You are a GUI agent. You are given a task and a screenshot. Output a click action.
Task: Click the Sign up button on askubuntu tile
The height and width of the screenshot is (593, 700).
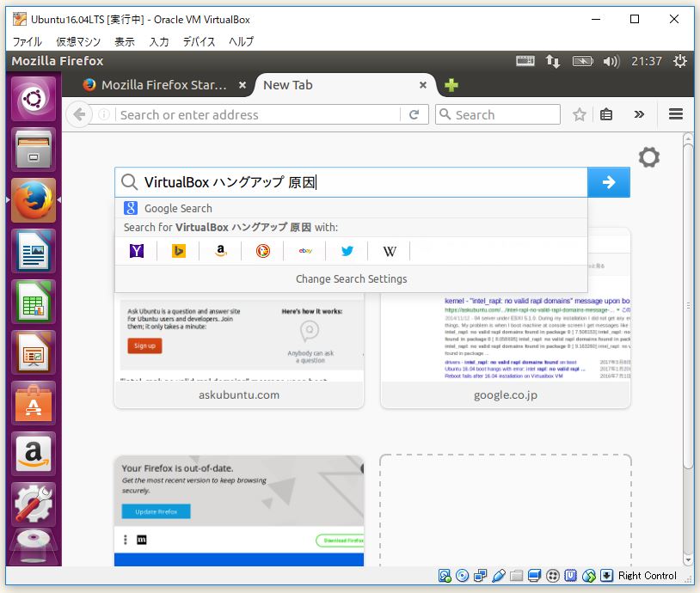pos(144,345)
